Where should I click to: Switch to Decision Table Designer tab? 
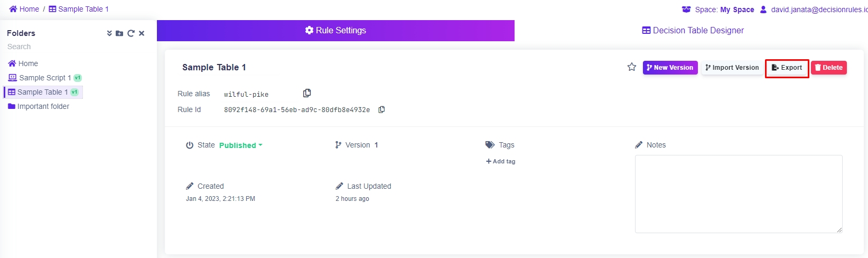(692, 31)
